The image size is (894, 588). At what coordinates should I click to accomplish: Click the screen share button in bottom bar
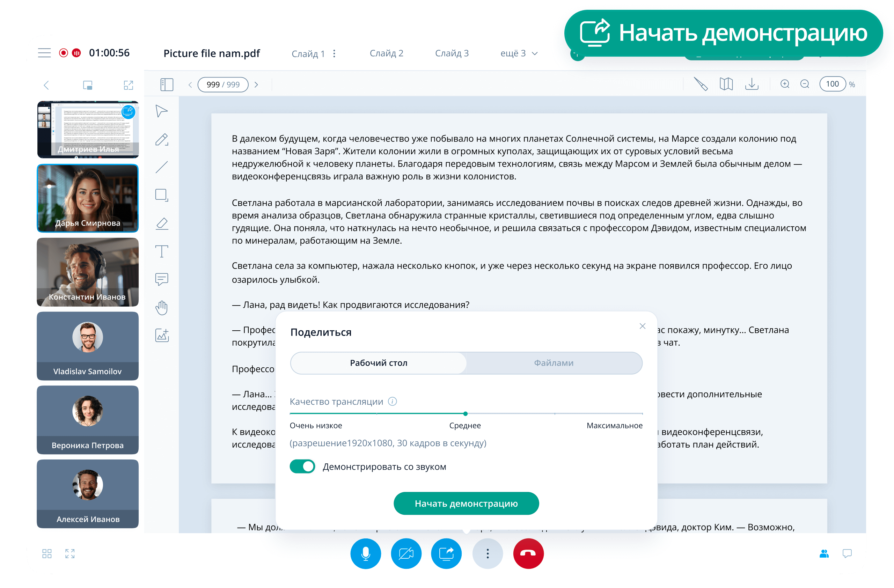[x=446, y=553]
